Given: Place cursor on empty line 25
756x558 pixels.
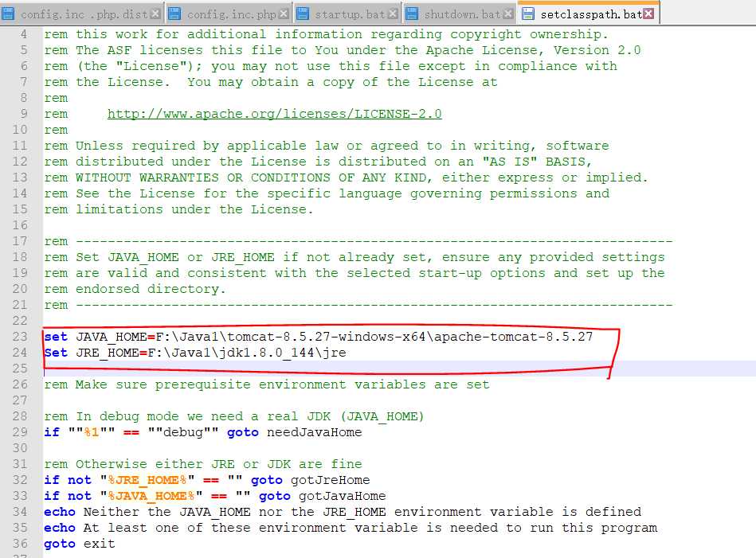Looking at the screenshot, I should (399, 368).
